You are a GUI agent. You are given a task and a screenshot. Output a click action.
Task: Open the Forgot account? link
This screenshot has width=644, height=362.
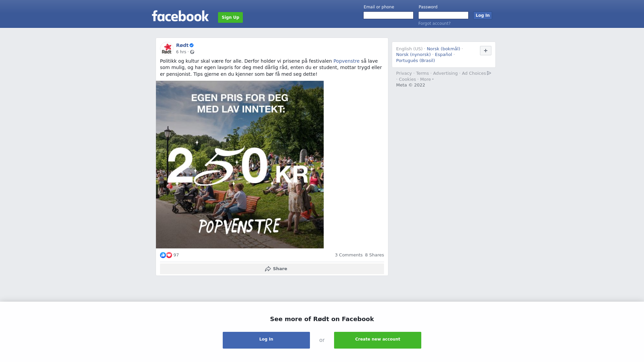coord(434,23)
